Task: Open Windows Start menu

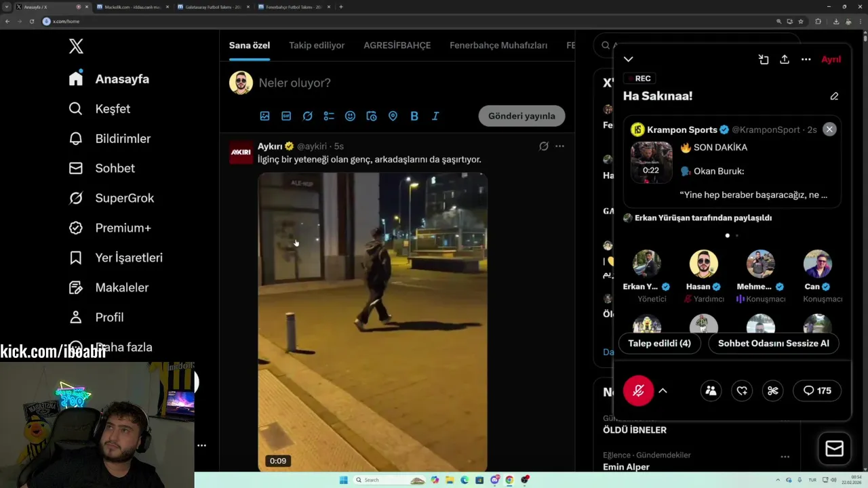Action: coord(343,480)
